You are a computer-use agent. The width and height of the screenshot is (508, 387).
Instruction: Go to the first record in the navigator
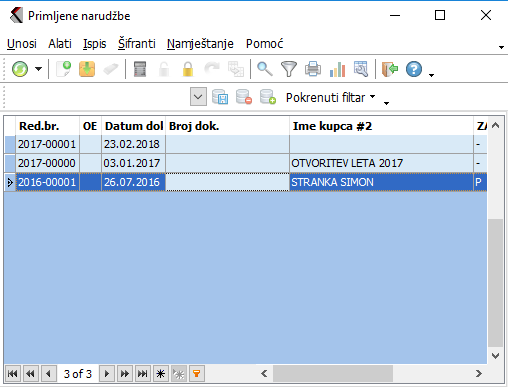pyautogui.click(x=13, y=374)
